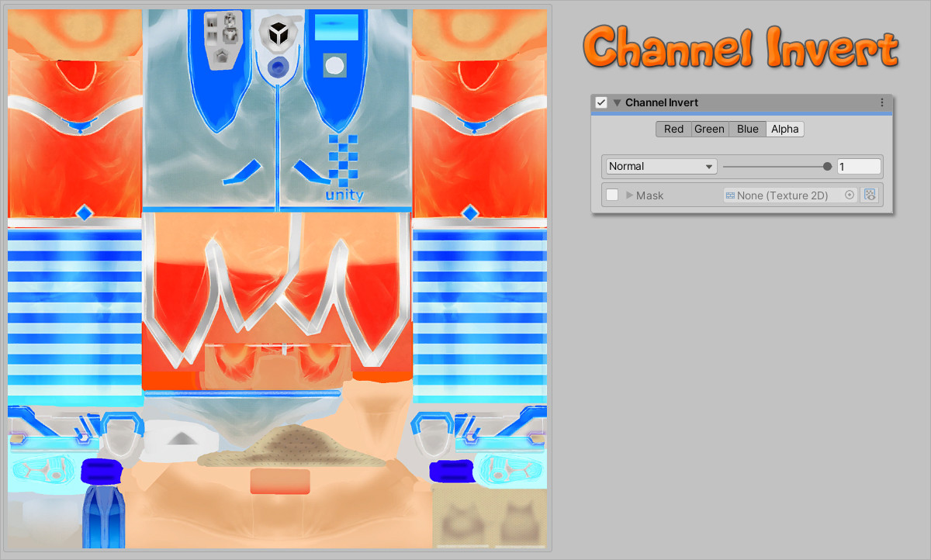
Task: Collapse the Channel Invert foldout arrow
Action: pyautogui.click(x=618, y=102)
